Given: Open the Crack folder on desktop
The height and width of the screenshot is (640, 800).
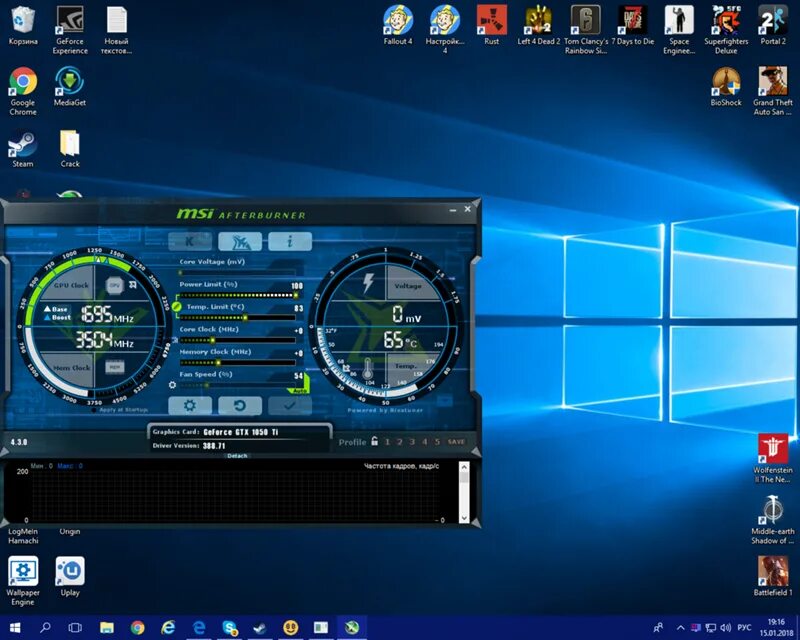Looking at the screenshot, I should [x=70, y=149].
